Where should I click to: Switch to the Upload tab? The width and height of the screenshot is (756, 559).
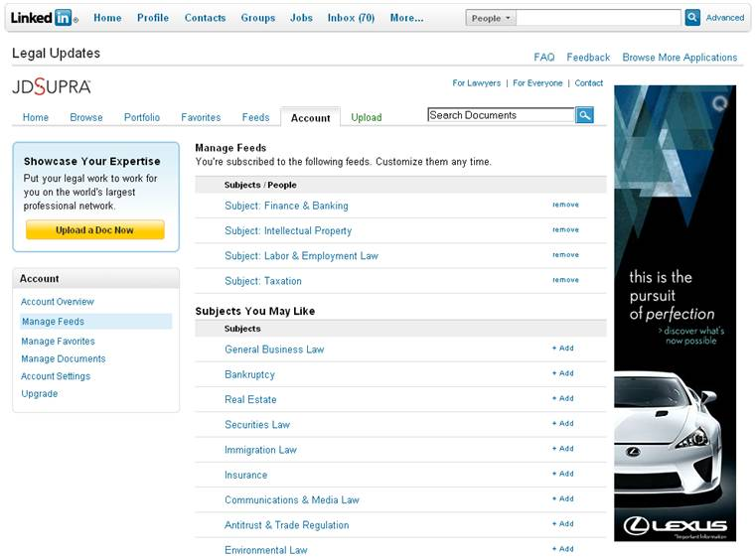[x=366, y=117]
